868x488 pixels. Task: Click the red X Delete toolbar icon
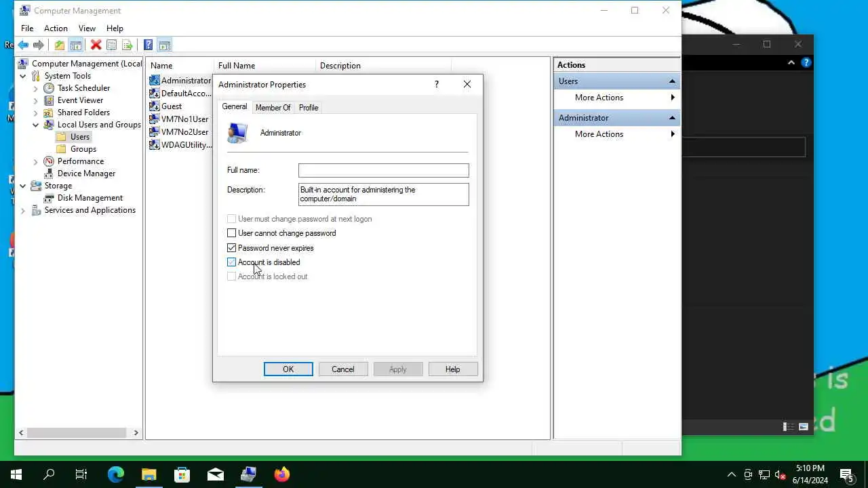click(96, 45)
